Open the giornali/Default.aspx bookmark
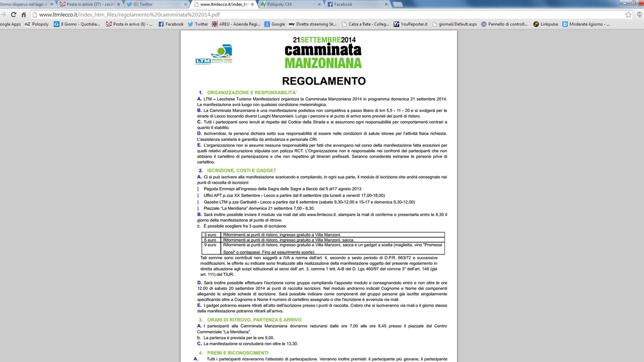This screenshot has width=644, height=362. pos(454,24)
